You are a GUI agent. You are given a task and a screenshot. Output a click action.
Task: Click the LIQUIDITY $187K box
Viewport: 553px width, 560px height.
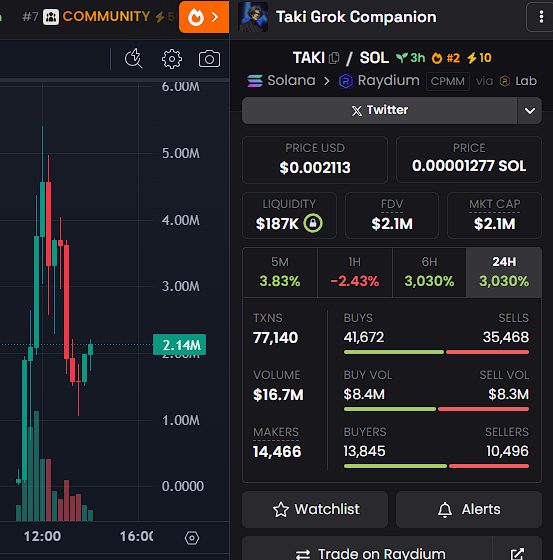pos(289,215)
